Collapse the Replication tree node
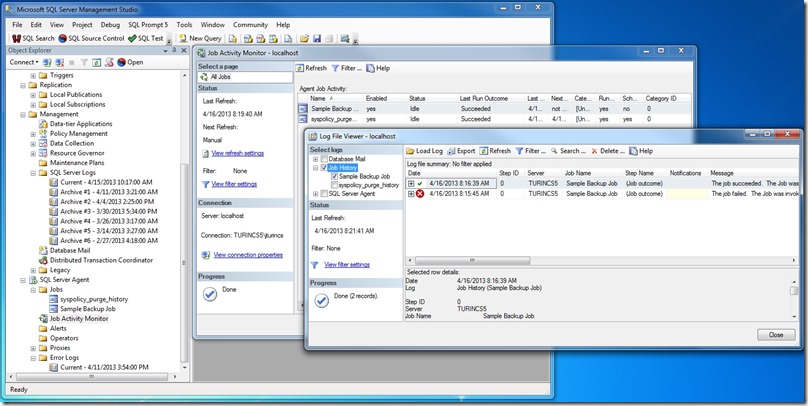This screenshot has width=808, height=406. pyautogui.click(x=23, y=85)
